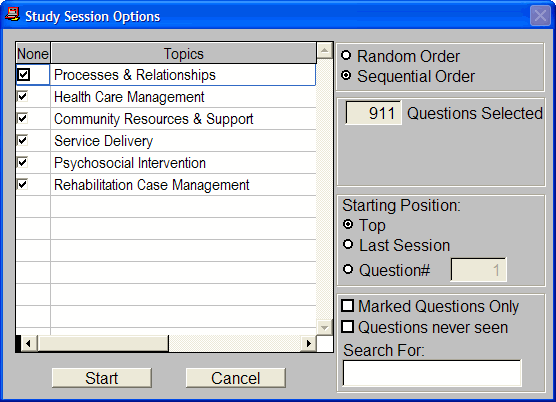Select the Rehabilitation Case Management row
Viewport: 556px width, 402px height.
tap(166, 185)
